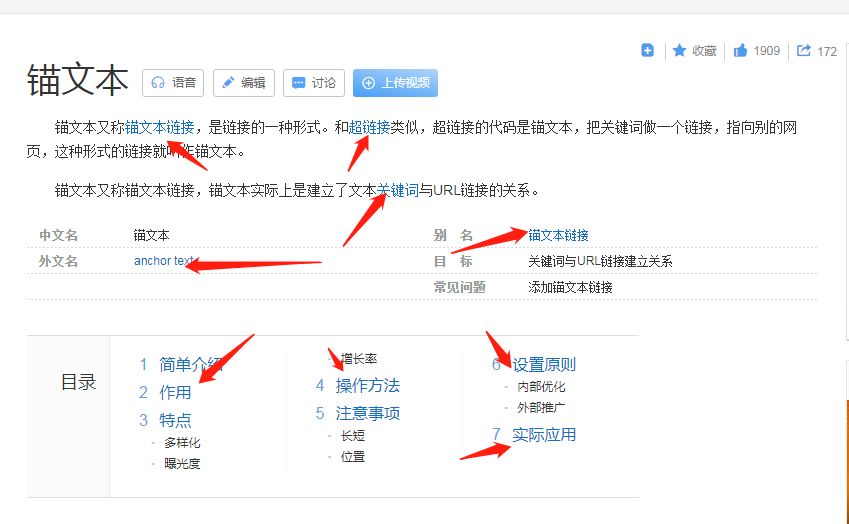Viewport: 849px width, 524px height.
Task: Click the 锚文本链接 link beside 别名
Action: pos(558,235)
